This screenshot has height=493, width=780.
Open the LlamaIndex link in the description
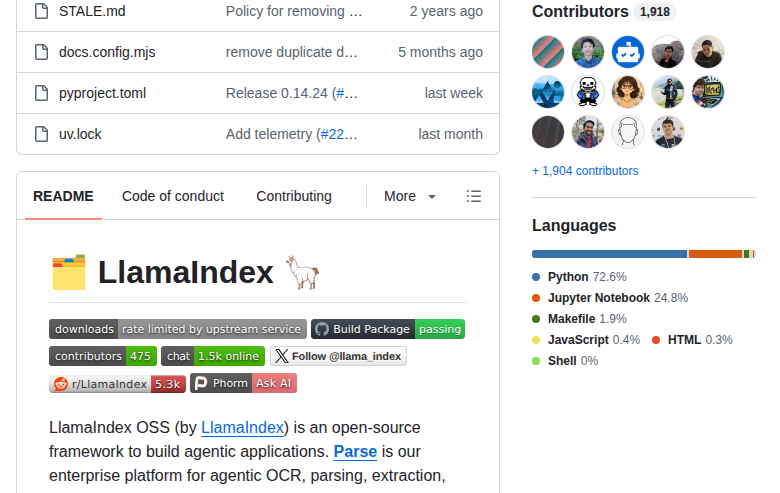(242, 427)
